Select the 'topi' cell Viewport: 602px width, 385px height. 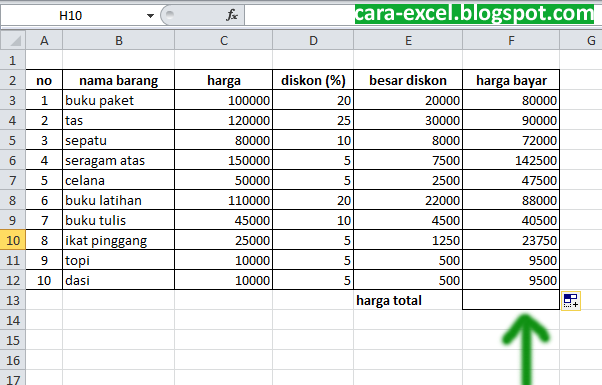point(119,260)
